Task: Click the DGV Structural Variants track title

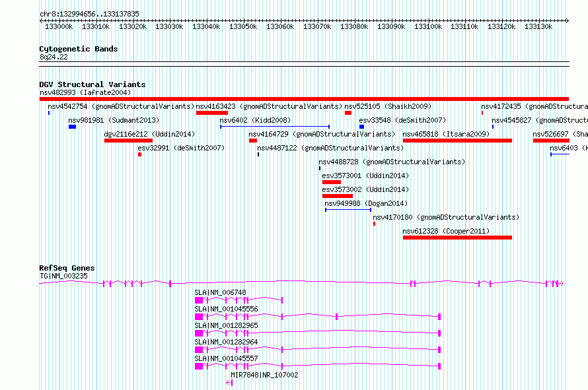Action: coord(92,84)
